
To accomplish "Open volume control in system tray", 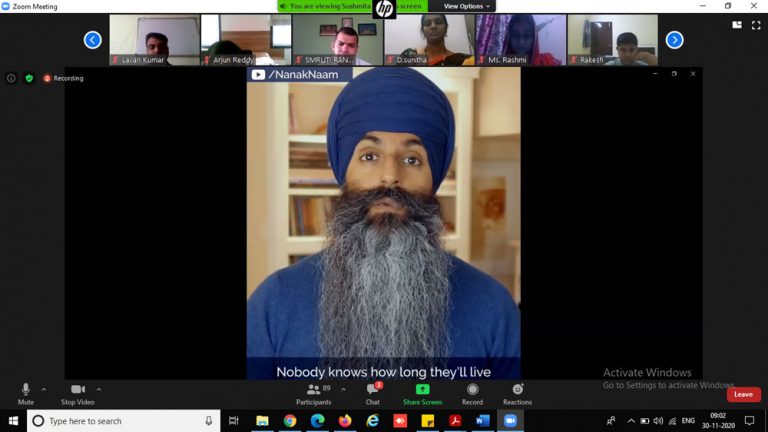I will pos(658,421).
